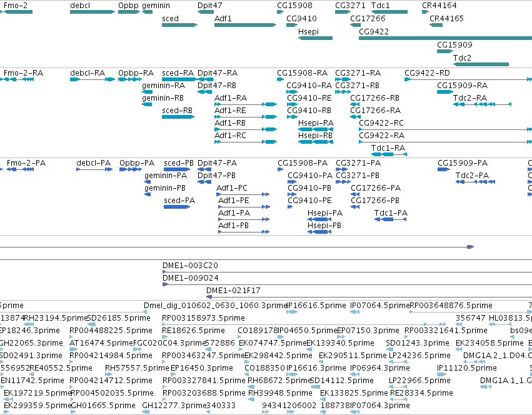This screenshot has height=415, width=532.
Task: Click the CG17266-PA protein label
Action: pos(376,188)
